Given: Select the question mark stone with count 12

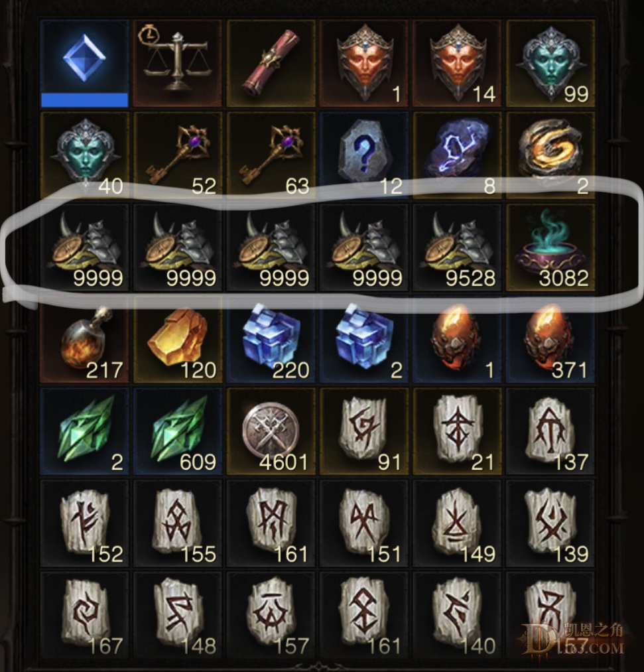Looking at the screenshot, I should [x=363, y=155].
